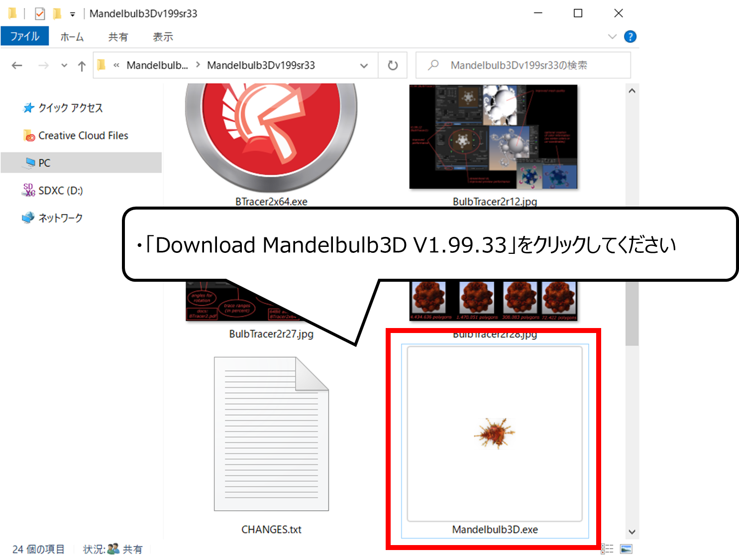Screen dimensions: 739x560
Task: Select ネットワーク in the navigation pane
Action: tap(52, 218)
